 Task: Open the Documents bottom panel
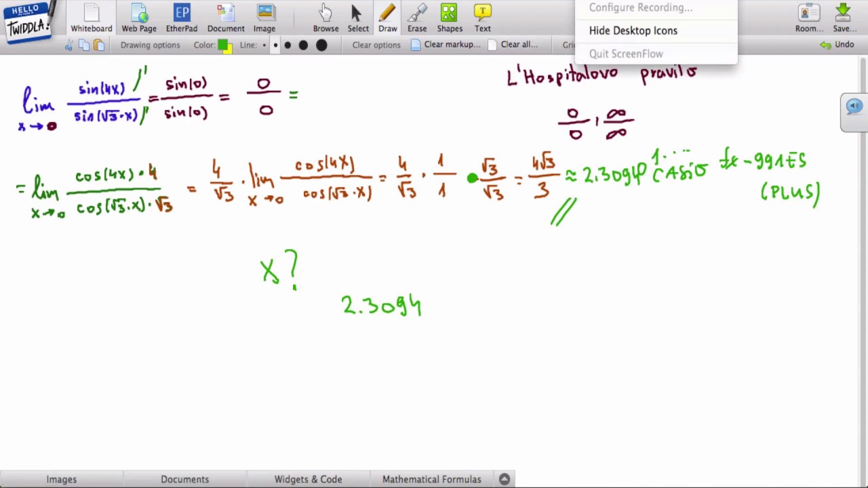tap(185, 479)
